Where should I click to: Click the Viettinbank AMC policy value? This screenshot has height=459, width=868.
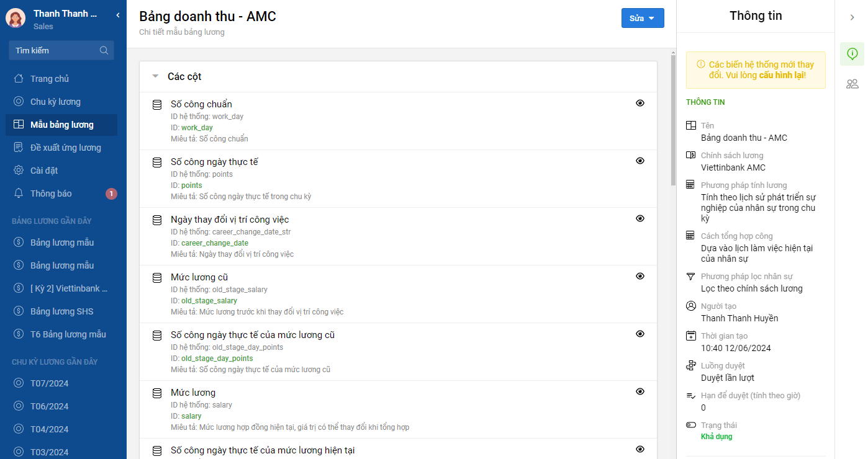tap(733, 167)
